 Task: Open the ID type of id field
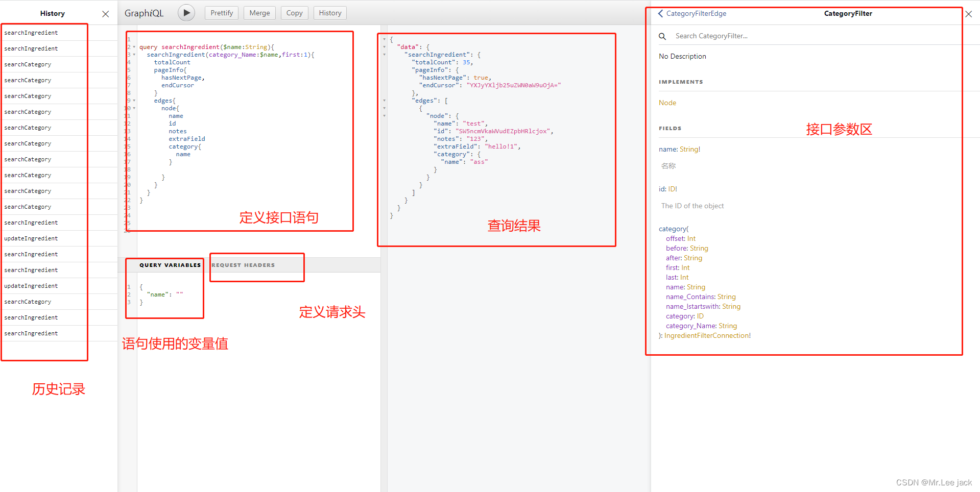tap(673, 189)
